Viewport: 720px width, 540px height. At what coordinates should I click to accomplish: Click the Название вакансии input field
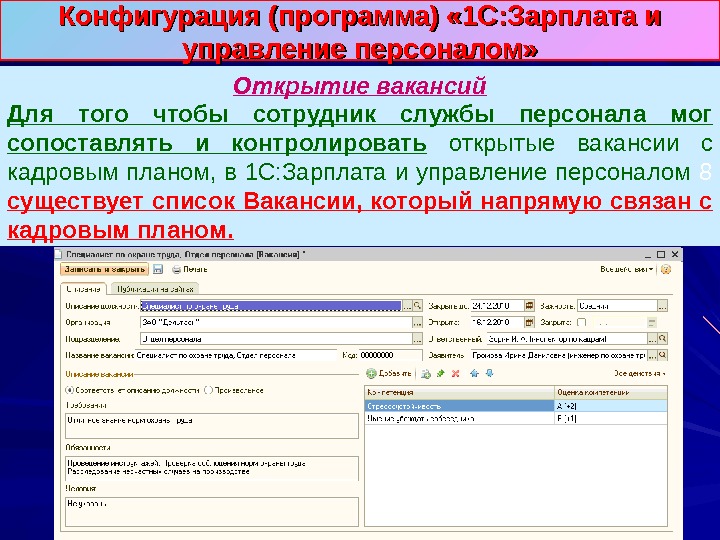236,355
